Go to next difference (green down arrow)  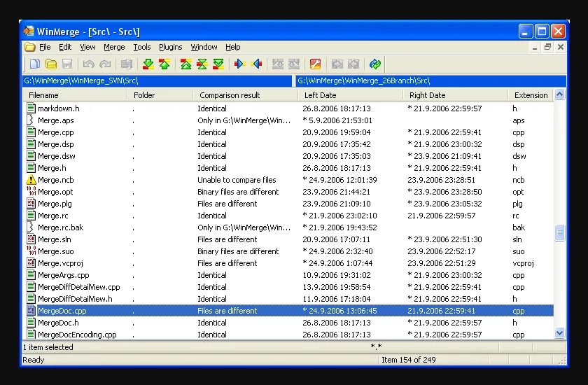(x=148, y=64)
